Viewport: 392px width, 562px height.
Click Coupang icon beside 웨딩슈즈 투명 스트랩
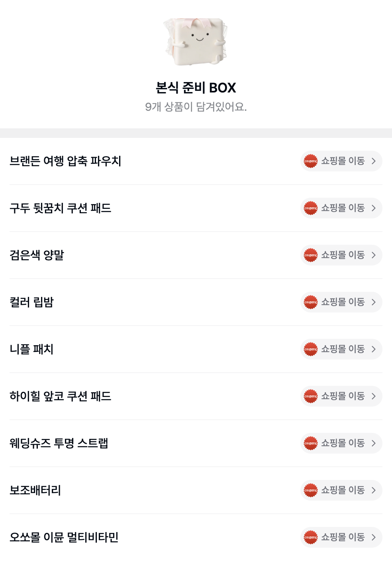pyautogui.click(x=310, y=443)
